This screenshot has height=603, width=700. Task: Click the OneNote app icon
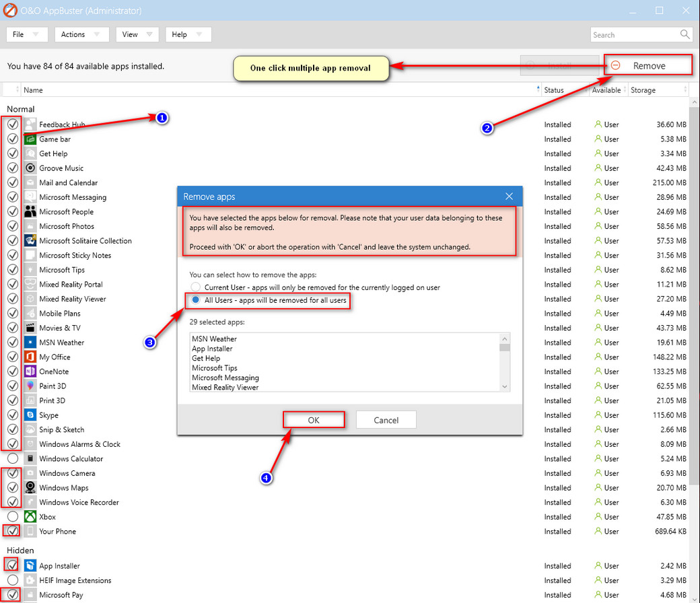30,371
